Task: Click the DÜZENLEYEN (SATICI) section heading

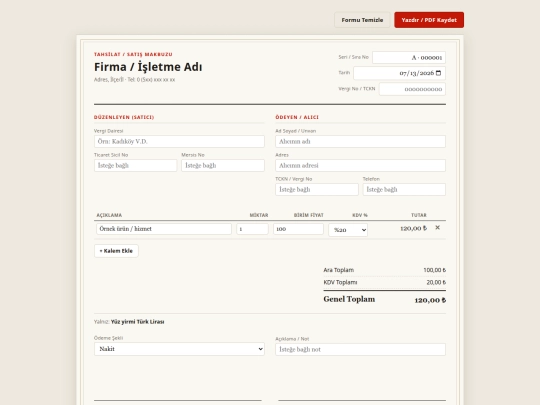Action: [x=124, y=117]
